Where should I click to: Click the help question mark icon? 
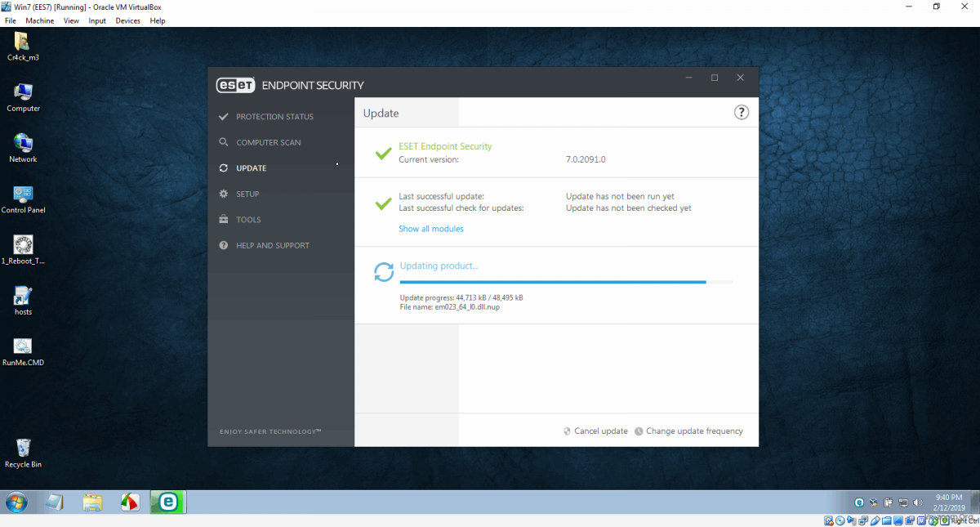tap(741, 113)
